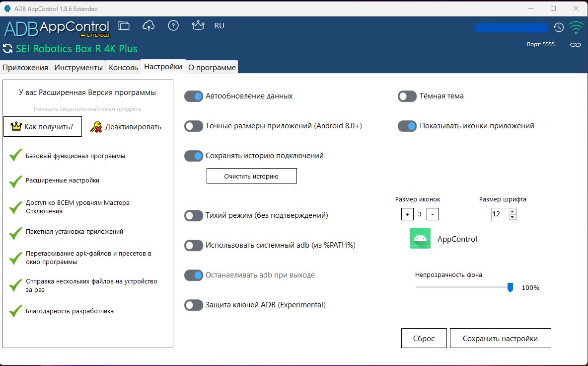Click the Порт: 5555 label
This screenshot has width=588, height=366.
[540, 44]
